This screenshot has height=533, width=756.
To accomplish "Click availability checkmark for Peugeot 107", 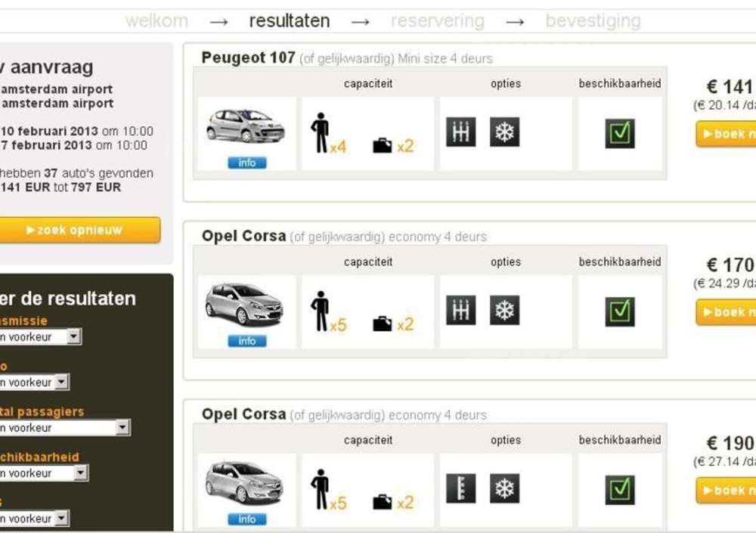I will [x=620, y=133].
